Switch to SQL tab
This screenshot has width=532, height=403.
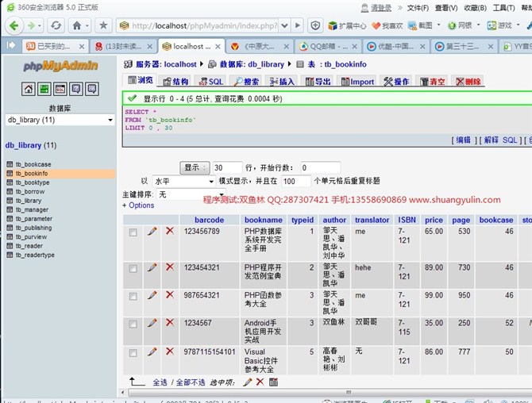pos(211,82)
